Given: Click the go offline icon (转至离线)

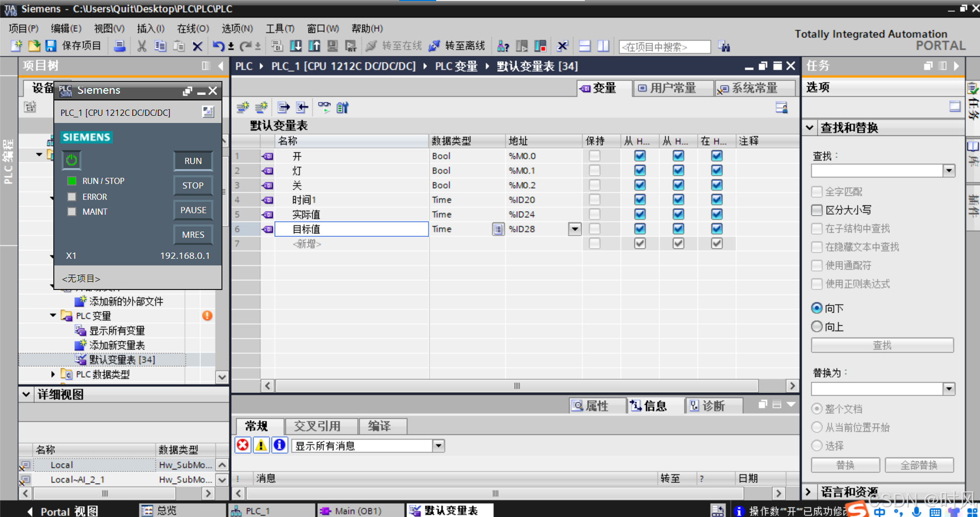Looking at the screenshot, I should click(x=434, y=46).
